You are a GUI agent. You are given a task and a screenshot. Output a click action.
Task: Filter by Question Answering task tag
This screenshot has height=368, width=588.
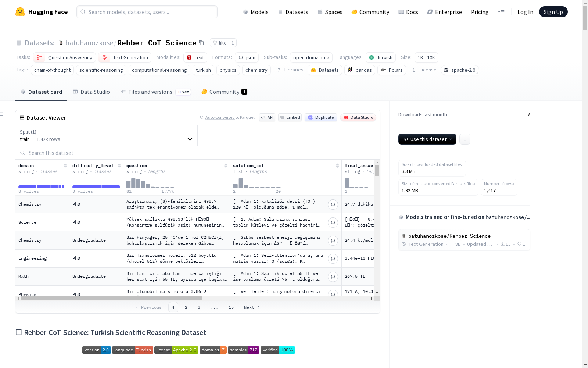point(65,57)
